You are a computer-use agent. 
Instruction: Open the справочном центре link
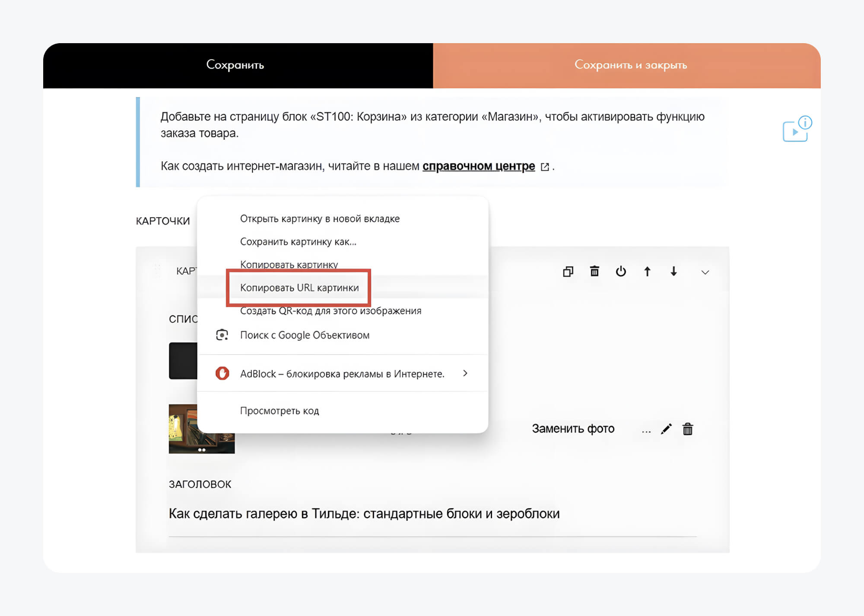click(x=478, y=166)
